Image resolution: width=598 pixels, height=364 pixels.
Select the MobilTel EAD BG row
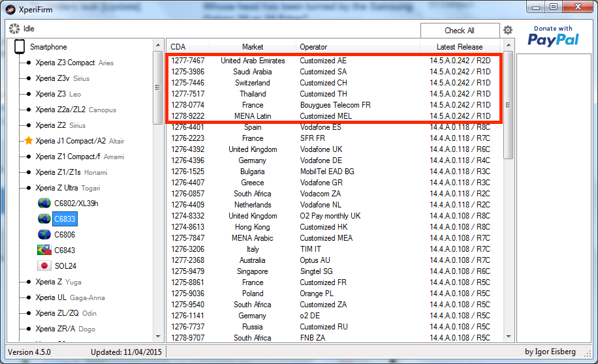(335, 172)
